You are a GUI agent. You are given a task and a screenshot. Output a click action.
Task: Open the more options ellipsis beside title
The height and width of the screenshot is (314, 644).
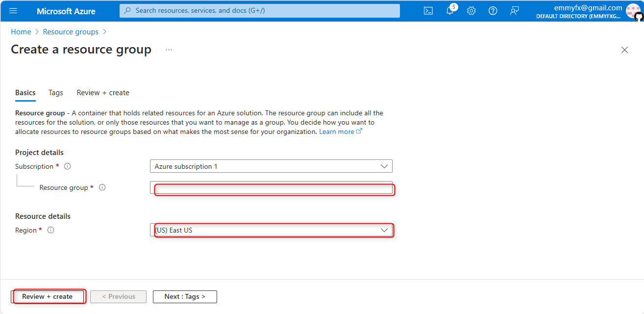tap(169, 50)
